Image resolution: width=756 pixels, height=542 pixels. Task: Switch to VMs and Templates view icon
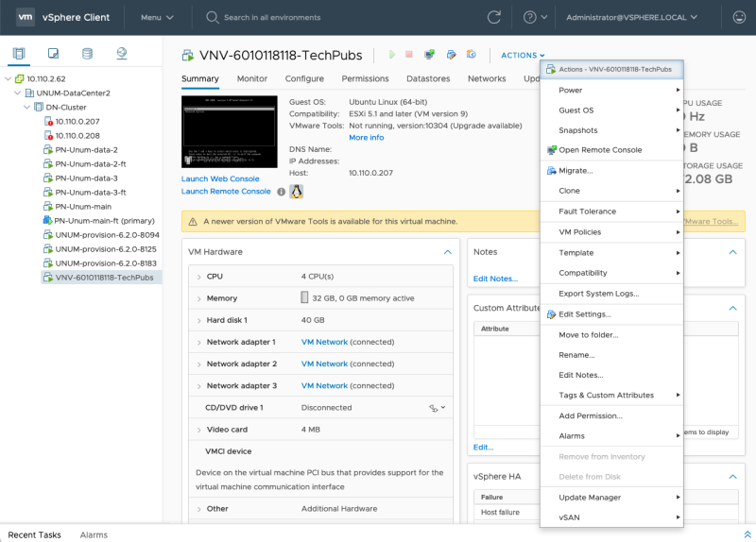[x=53, y=54]
